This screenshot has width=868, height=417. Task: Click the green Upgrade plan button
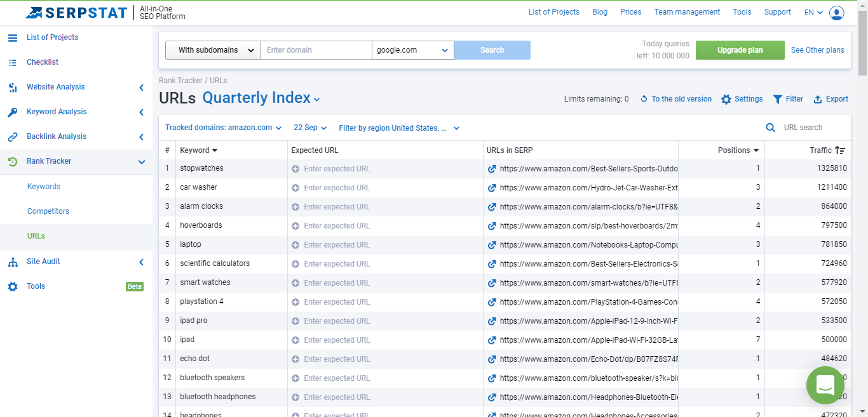click(740, 50)
